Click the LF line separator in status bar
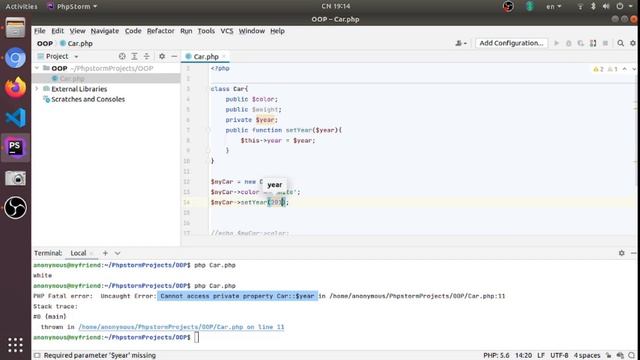The image size is (640, 360). tap(541, 356)
